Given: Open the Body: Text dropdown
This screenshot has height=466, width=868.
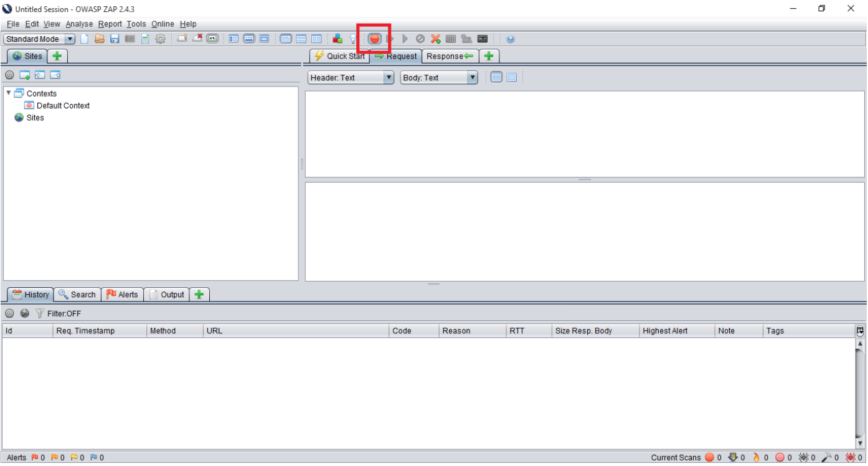Looking at the screenshot, I should [x=439, y=78].
